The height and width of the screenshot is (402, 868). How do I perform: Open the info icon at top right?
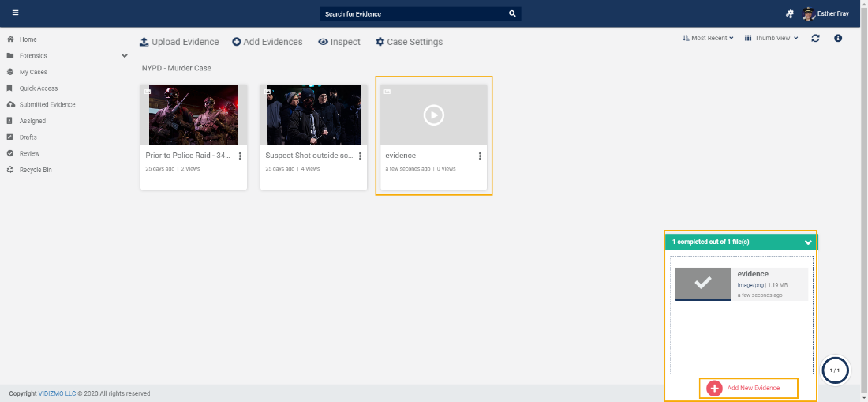click(838, 38)
